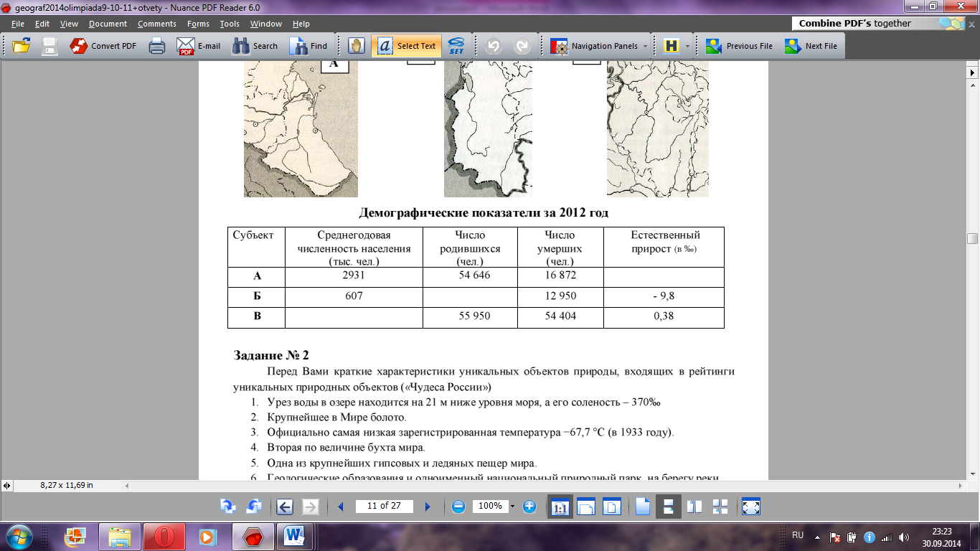Show hidden tray icons arrow
Image resolution: width=980 pixels, height=551 pixels.
818,537
